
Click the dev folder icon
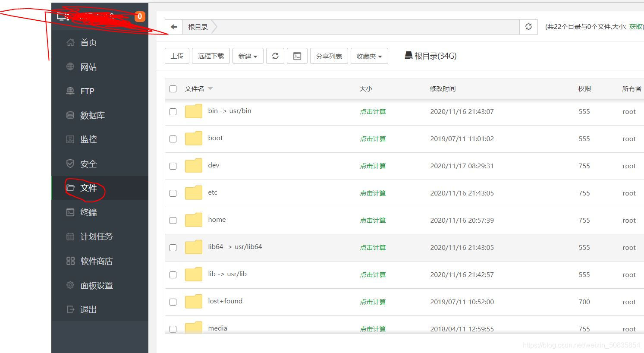click(194, 166)
